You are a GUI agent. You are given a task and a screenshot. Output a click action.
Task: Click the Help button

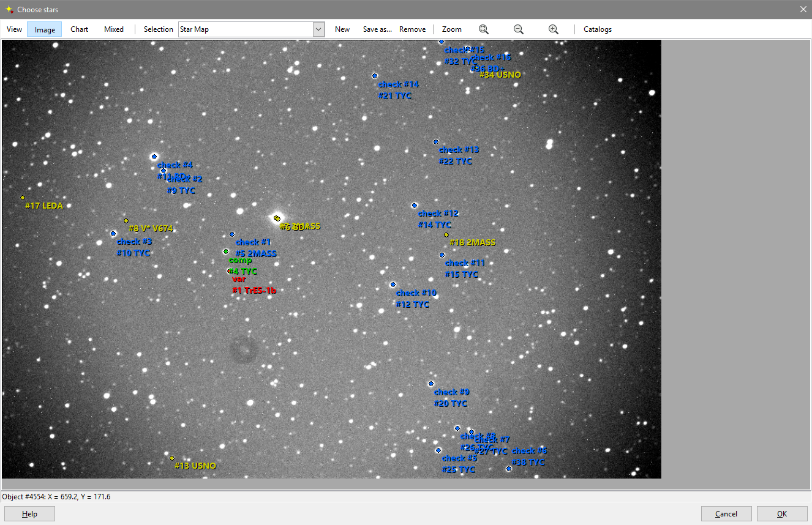[x=30, y=514]
